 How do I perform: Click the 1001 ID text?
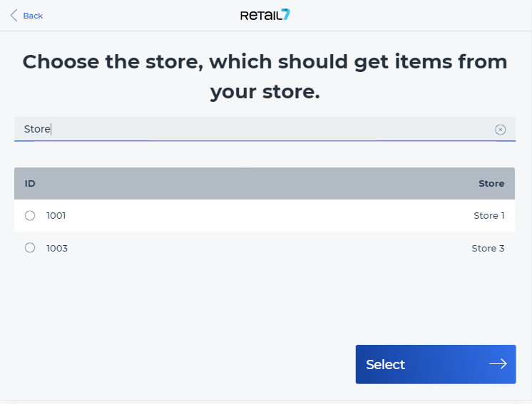coord(56,216)
